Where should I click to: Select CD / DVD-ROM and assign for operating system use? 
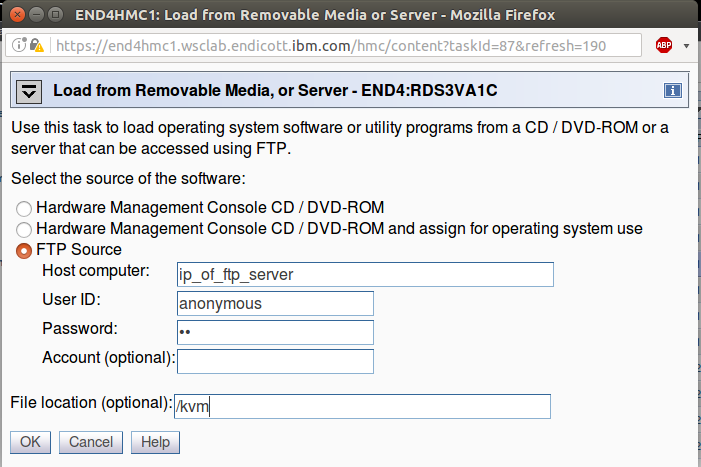(24, 230)
